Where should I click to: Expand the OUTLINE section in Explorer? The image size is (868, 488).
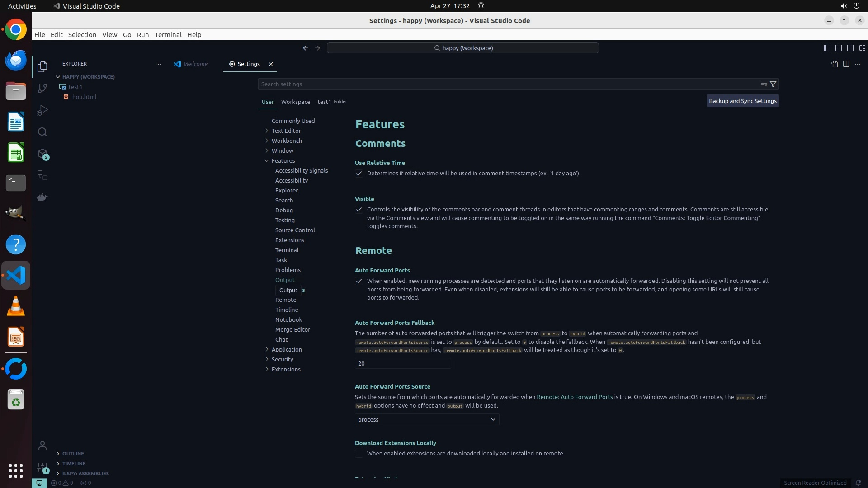coord(73,454)
